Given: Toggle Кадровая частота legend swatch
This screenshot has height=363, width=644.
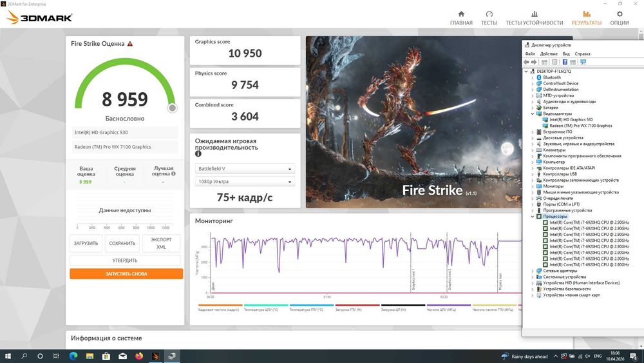Looking at the screenshot, I should tap(220, 306).
